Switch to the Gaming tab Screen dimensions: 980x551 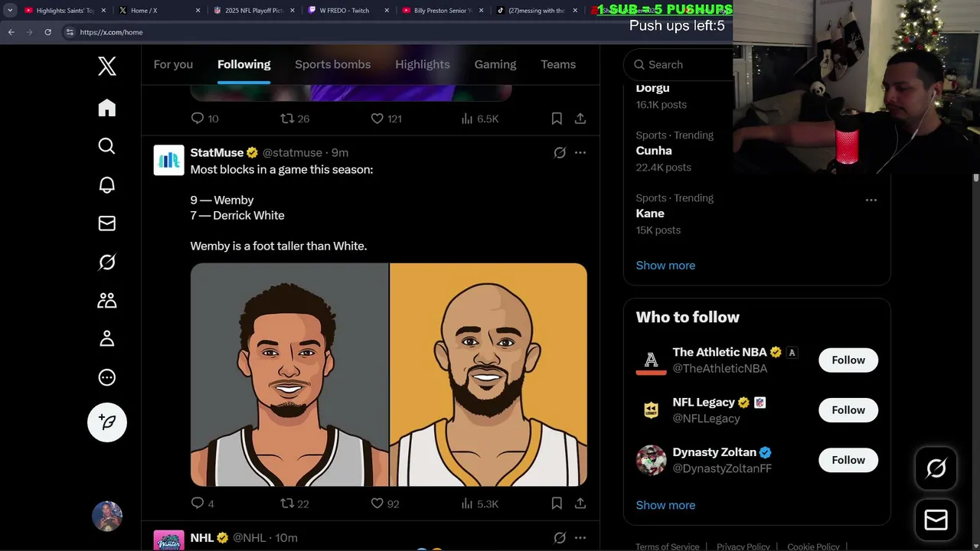tap(495, 64)
